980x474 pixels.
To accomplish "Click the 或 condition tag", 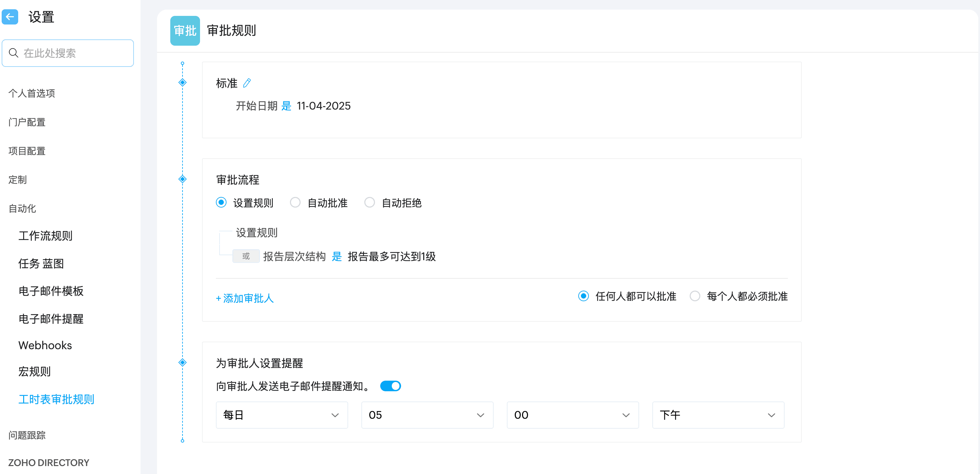I will [x=246, y=256].
